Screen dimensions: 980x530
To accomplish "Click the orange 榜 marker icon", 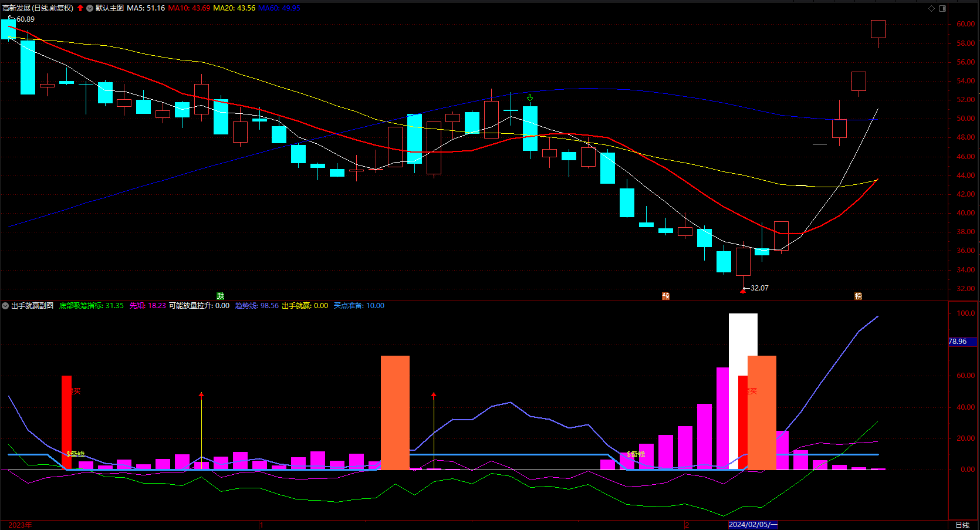I will 858,296.
